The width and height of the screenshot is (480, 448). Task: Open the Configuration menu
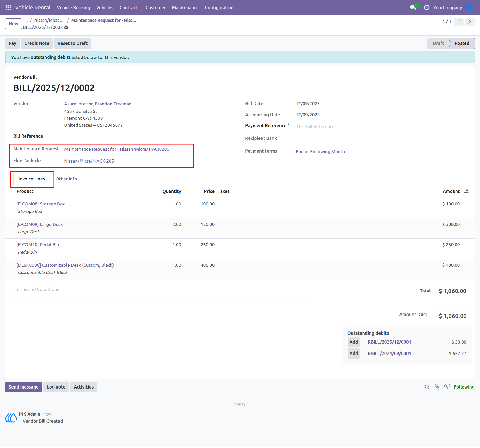point(219,8)
